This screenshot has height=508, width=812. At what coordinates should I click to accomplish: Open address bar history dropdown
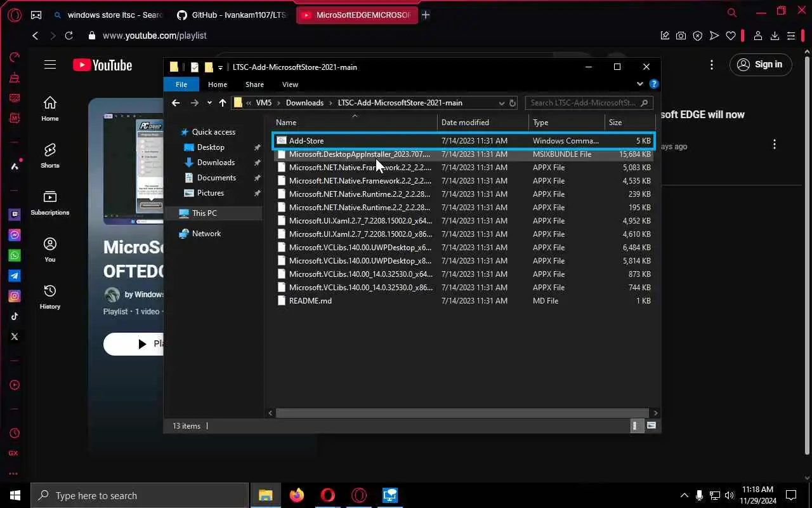click(x=501, y=103)
